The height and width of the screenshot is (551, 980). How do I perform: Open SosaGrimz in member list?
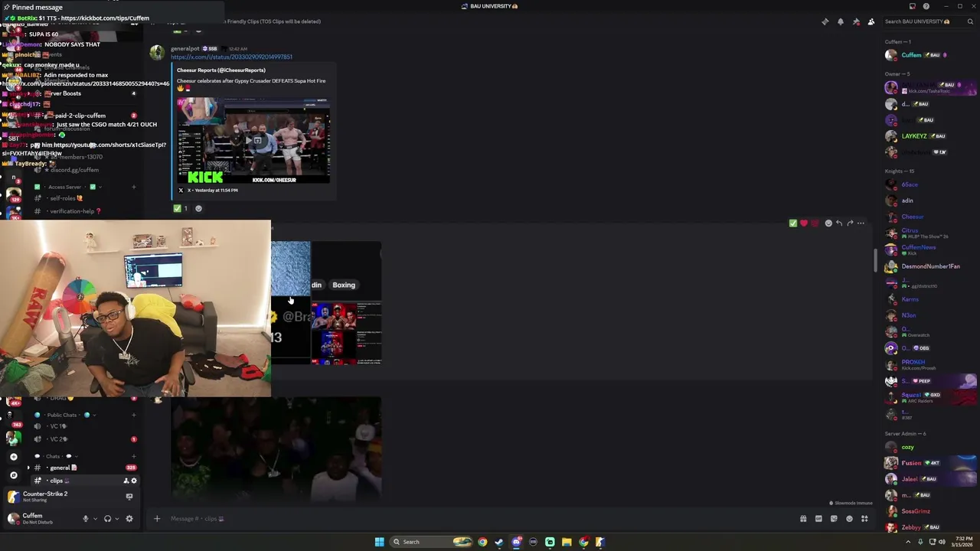click(916, 511)
